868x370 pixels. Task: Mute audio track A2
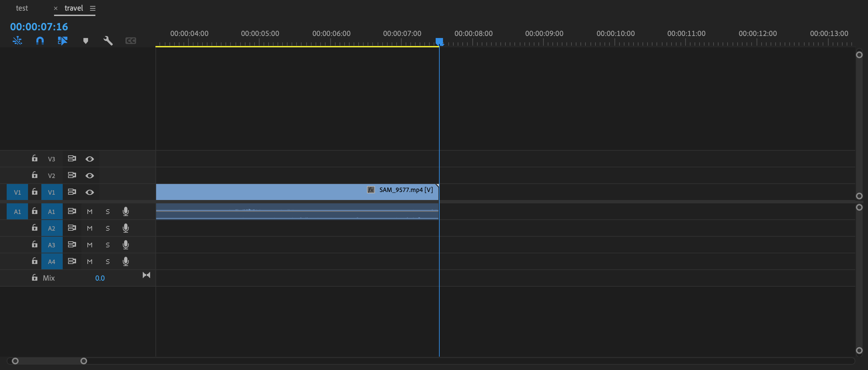pos(90,228)
